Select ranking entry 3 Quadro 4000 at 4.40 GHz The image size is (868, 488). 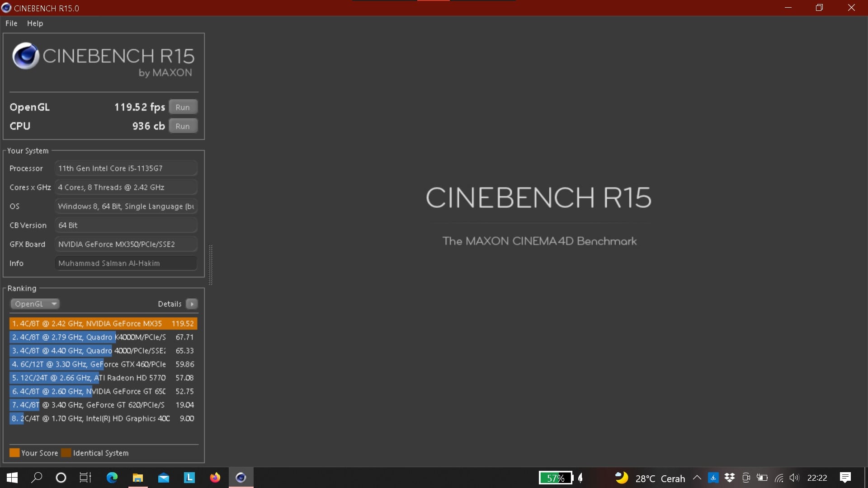pyautogui.click(x=103, y=351)
